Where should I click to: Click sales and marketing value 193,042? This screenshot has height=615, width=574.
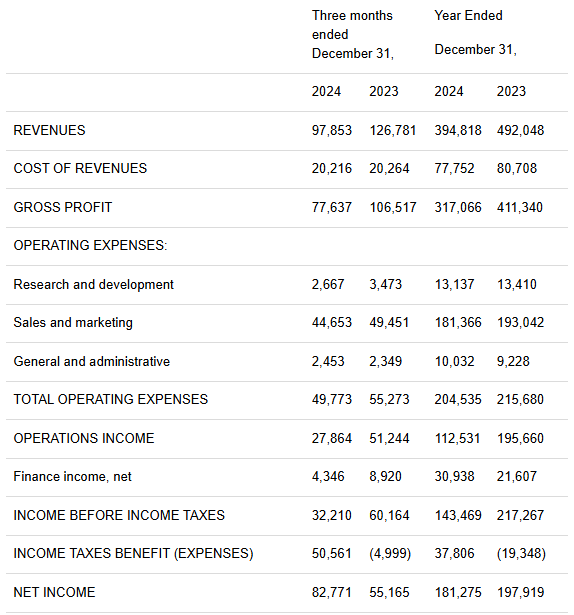pyautogui.click(x=520, y=322)
